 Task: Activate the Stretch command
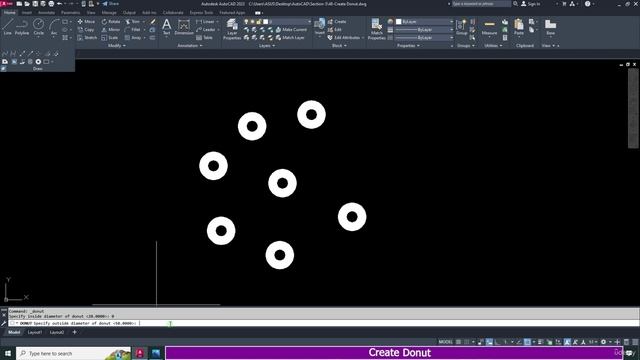pyautogui.click(x=87, y=38)
